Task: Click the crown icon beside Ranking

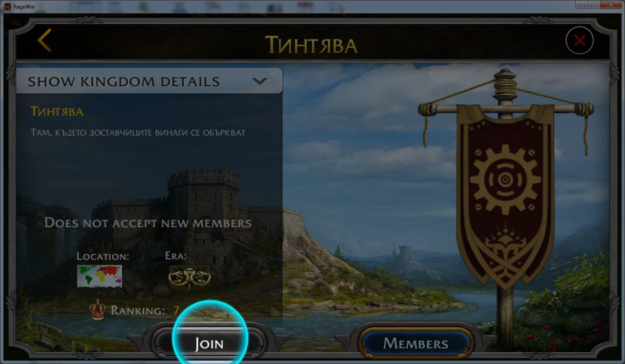Action: (98, 309)
